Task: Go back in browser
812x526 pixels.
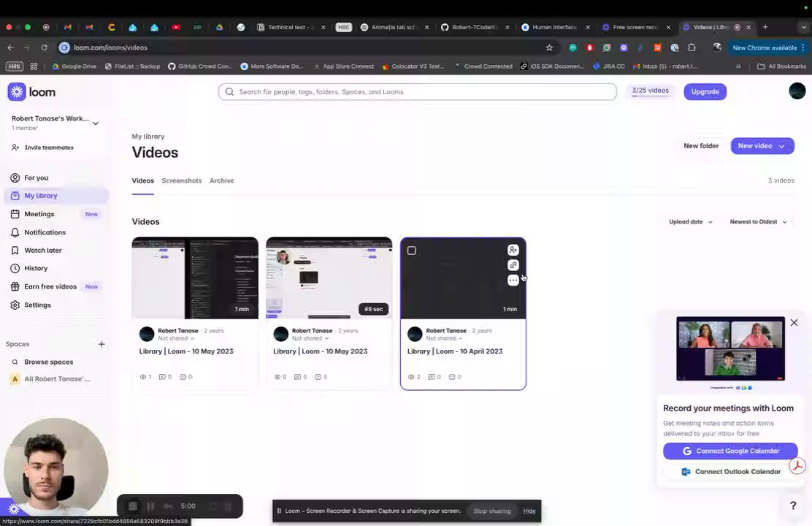Action: (x=10, y=47)
